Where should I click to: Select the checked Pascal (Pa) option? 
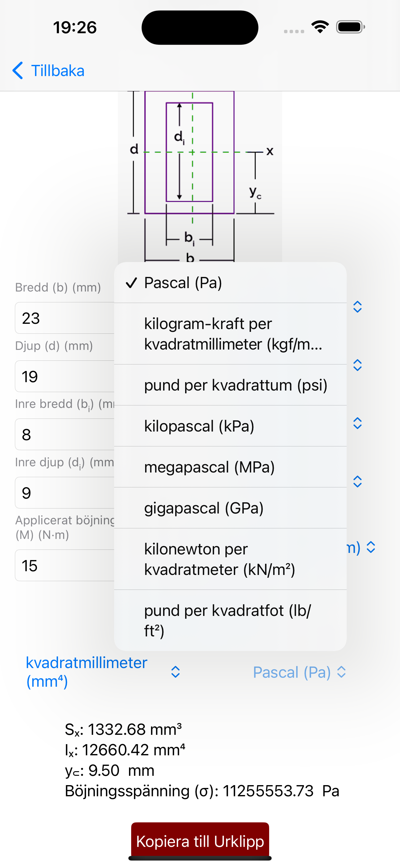[x=230, y=283]
